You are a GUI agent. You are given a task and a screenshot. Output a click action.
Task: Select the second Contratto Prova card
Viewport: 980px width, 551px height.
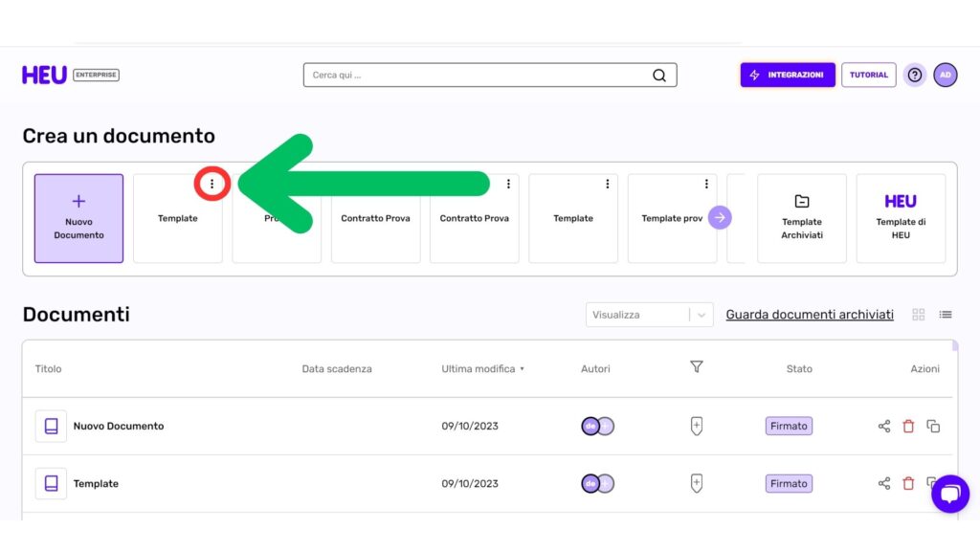click(475, 218)
